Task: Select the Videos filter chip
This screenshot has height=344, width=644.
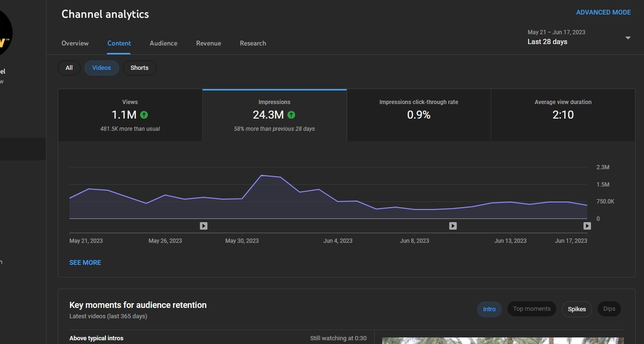Action: tap(102, 68)
